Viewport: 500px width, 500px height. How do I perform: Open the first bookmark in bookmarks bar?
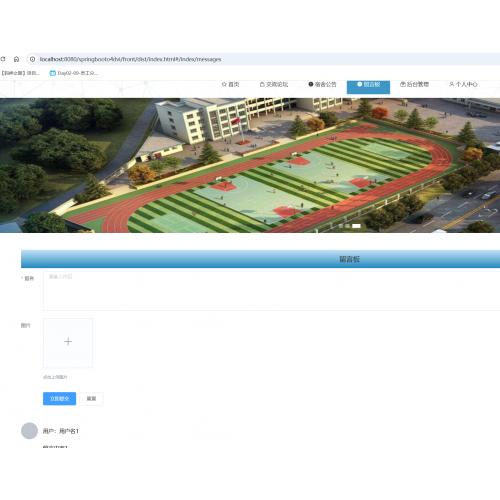tap(20, 73)
